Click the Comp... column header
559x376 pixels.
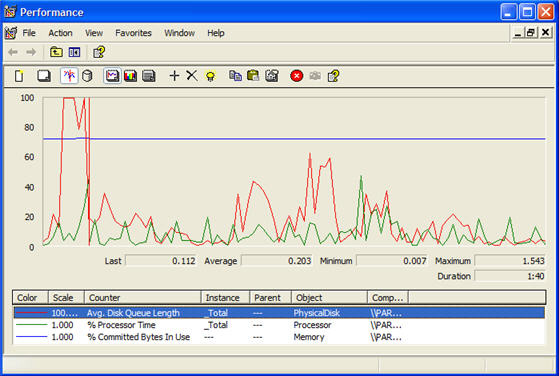click(x=388, y=297)
